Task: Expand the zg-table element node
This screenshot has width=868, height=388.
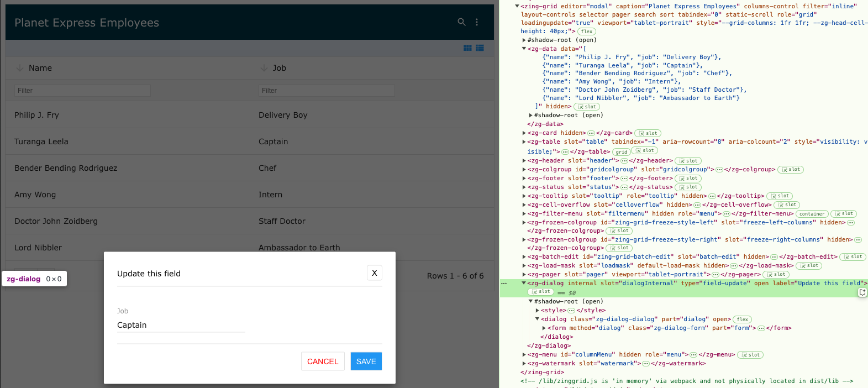Action: pyautogui.click(x=524, y=142)
